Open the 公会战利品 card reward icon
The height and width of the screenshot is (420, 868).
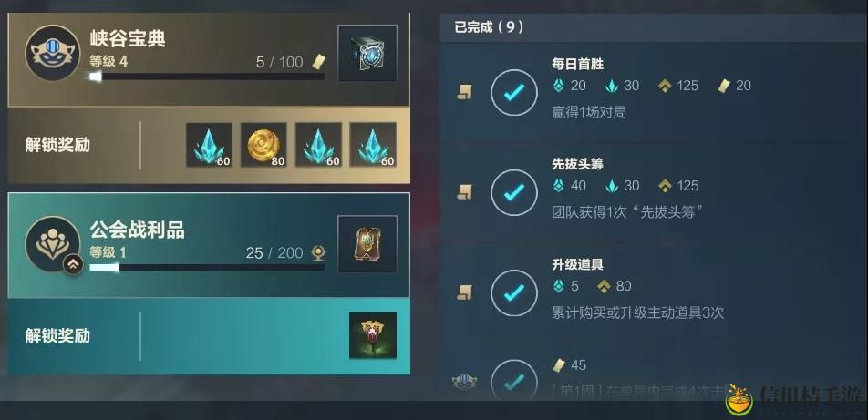pyautogui.click(x=367, y=244)
